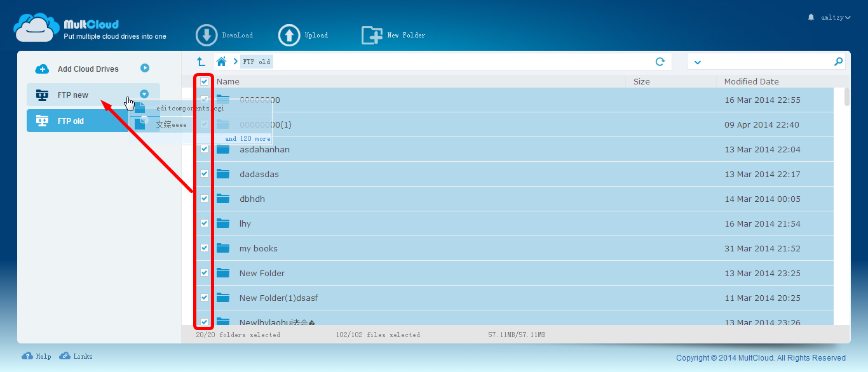
Task: Refresh the FTP old file list
Action: tap(660, 62)
